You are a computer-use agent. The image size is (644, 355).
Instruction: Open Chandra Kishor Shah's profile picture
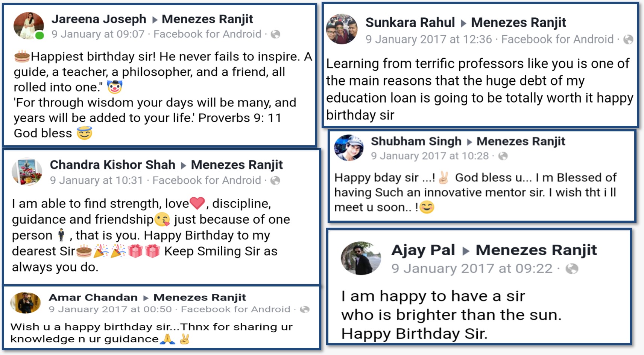coord(27,172)
